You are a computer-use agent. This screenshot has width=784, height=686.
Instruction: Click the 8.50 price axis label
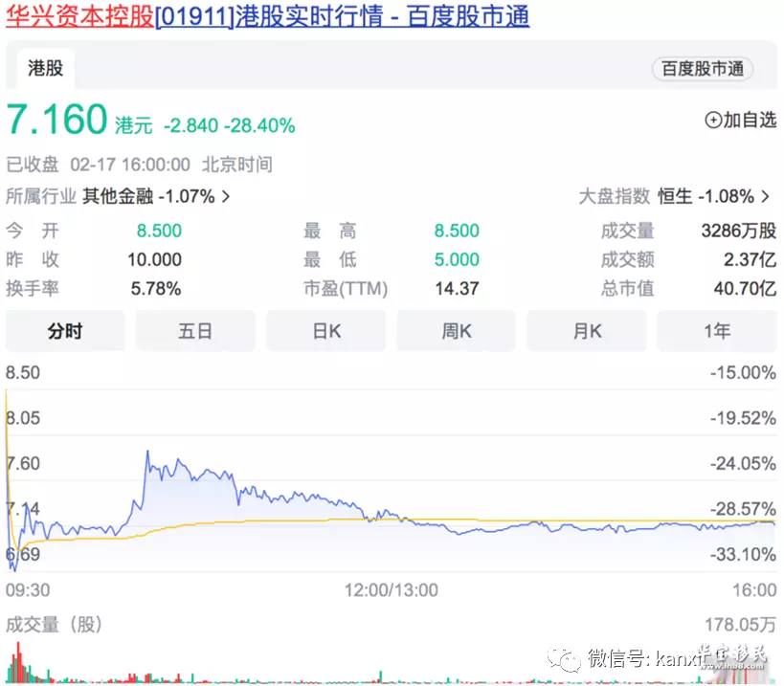pyautogui.click(x=23, y=373)
